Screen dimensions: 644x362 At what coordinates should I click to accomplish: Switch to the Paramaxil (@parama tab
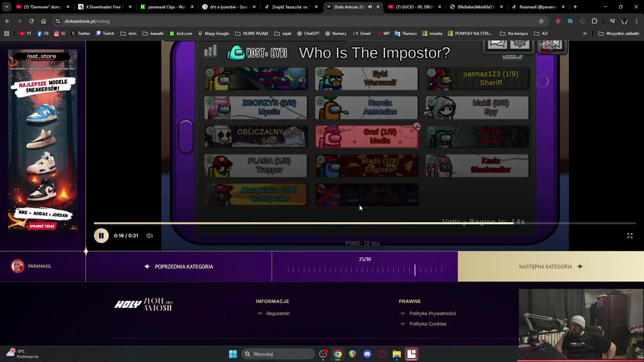pyautogui.click(x=538, y=7)
